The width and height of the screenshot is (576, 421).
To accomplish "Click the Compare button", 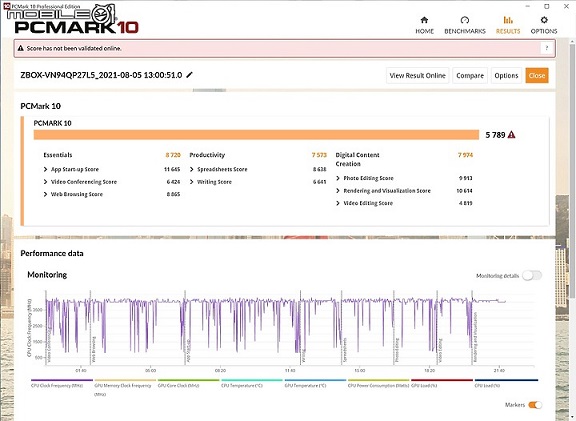I will click(x=470, y=75).
